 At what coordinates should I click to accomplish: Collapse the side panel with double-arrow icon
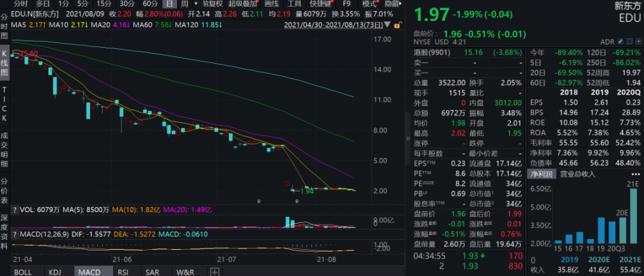coord(406,139)
